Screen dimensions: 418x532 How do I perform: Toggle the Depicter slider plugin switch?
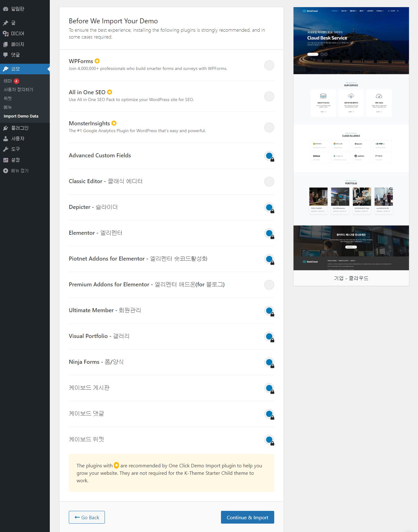click(x=269, y=207)
